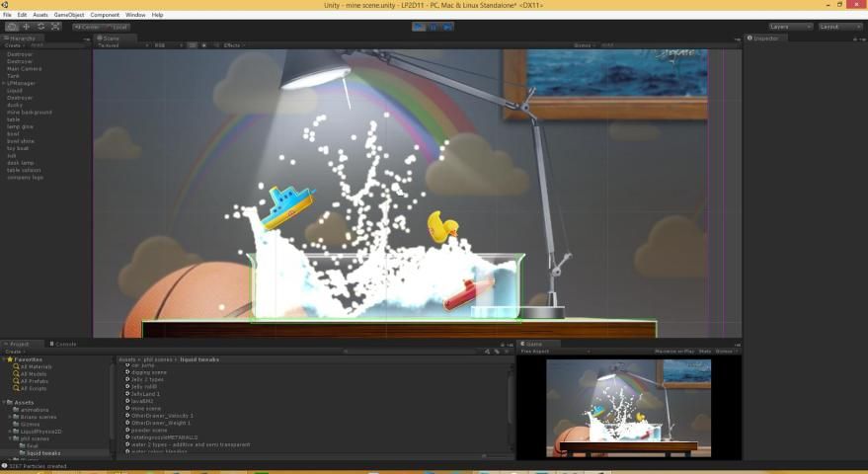Toggle Maximize on Play in Game view
Image resolution: width=868 pixels, height=474 pixels.
point(675,352)
